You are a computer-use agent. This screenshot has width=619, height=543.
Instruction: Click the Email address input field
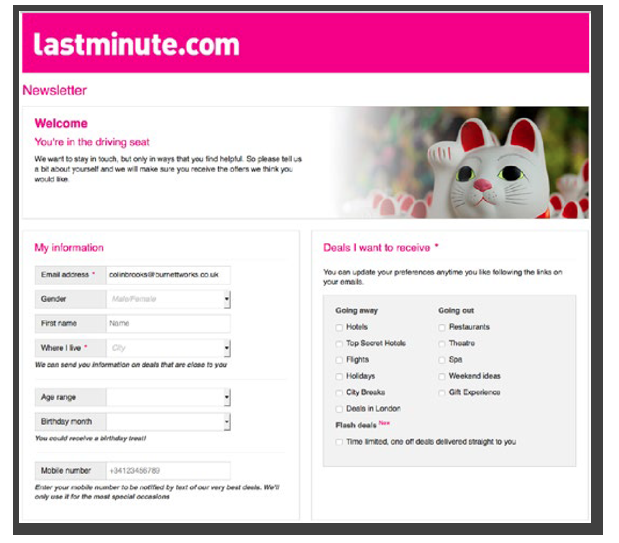point(167,274)
